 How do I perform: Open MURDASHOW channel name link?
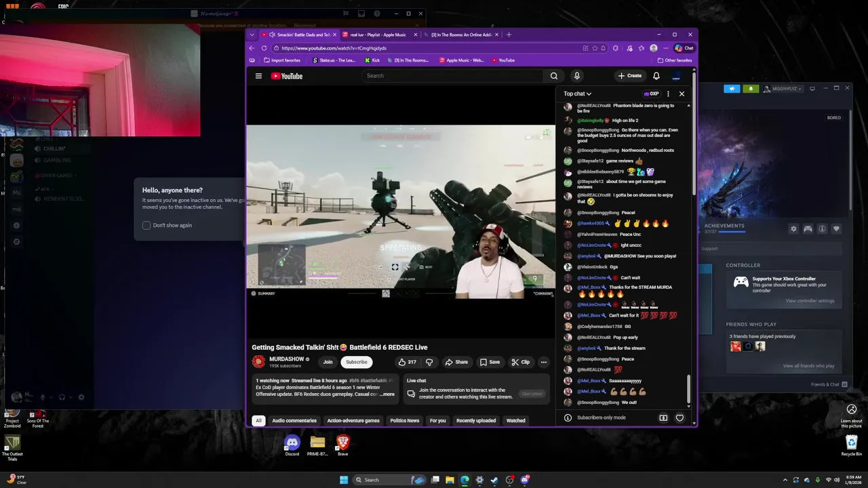tap(286, 359)
